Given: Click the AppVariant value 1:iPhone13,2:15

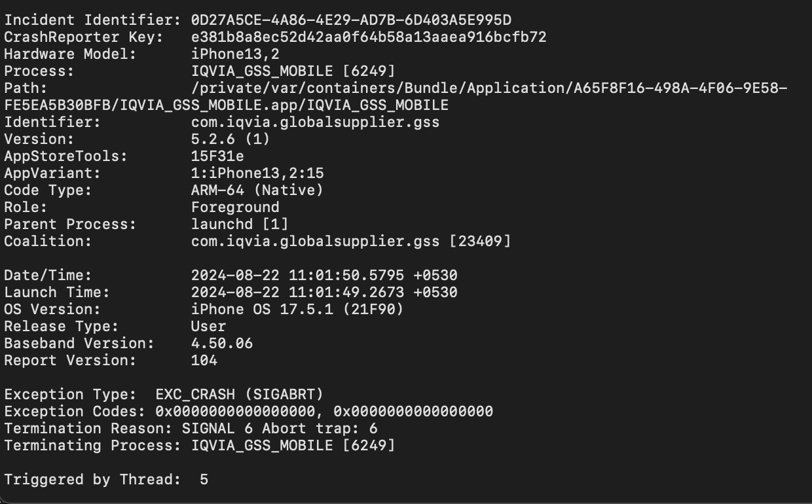Looking at the screenshot, I should coord(257,173).
